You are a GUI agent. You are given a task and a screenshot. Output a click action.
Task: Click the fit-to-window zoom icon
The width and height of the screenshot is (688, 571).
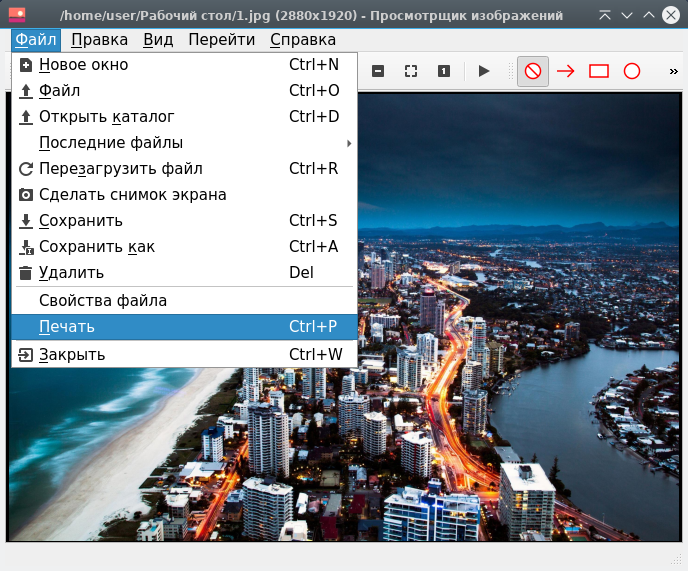tap(410, 71)
